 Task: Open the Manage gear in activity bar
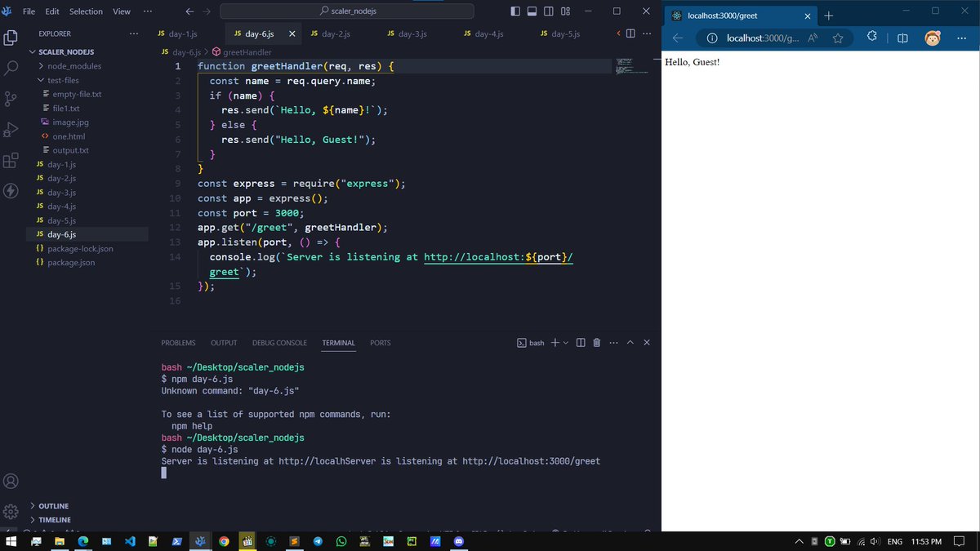pyautogui.click(x=11, y=512)
